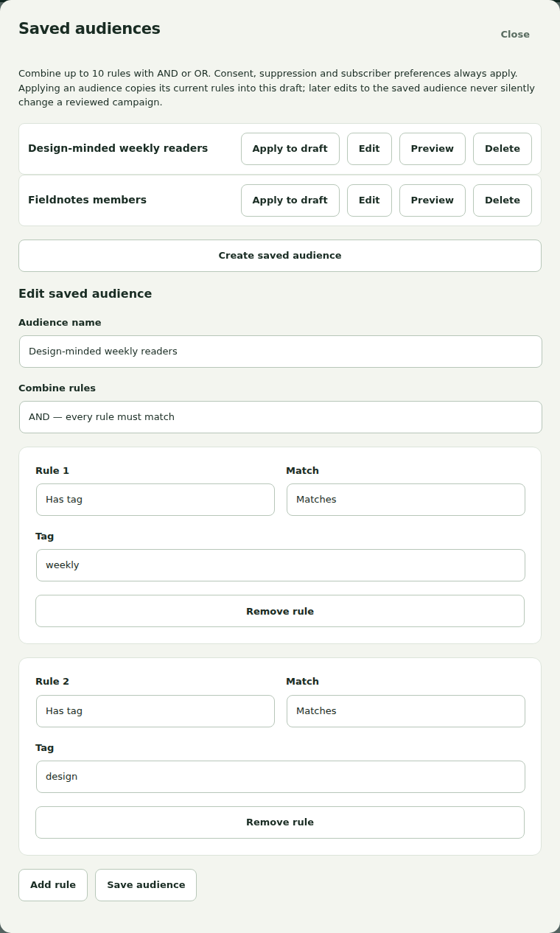Close the Saved audiences dialog

(x=515, y=34)
